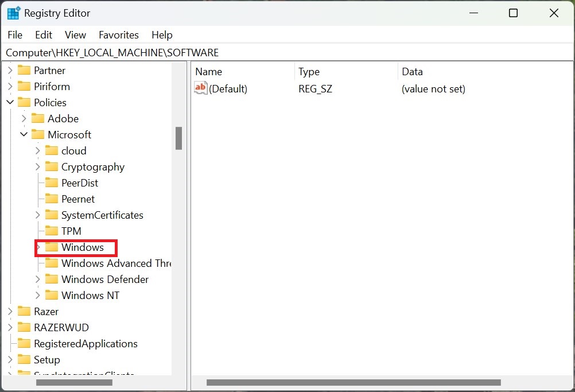Click the Name column header
Viewport: 575px width, 392px height.
[243, 72]
